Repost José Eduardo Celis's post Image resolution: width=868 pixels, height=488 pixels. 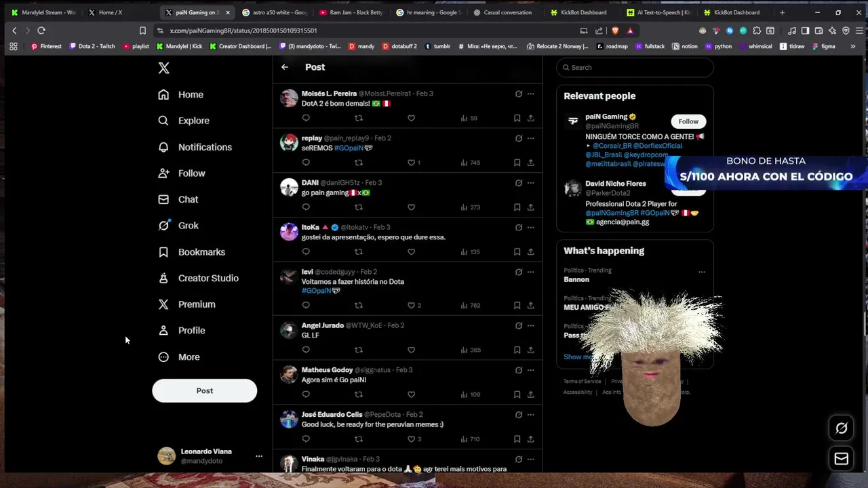click(x=359, y=439)
